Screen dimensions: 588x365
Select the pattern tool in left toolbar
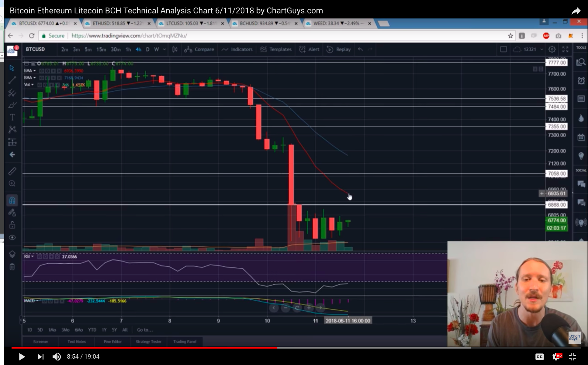click(x=12, y=129)
